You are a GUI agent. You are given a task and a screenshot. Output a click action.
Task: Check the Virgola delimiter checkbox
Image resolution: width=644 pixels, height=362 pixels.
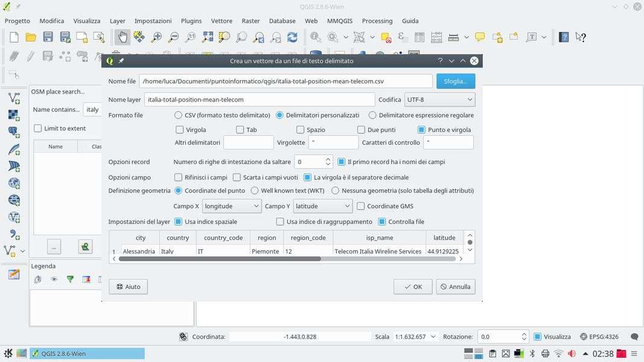(179, 130)
